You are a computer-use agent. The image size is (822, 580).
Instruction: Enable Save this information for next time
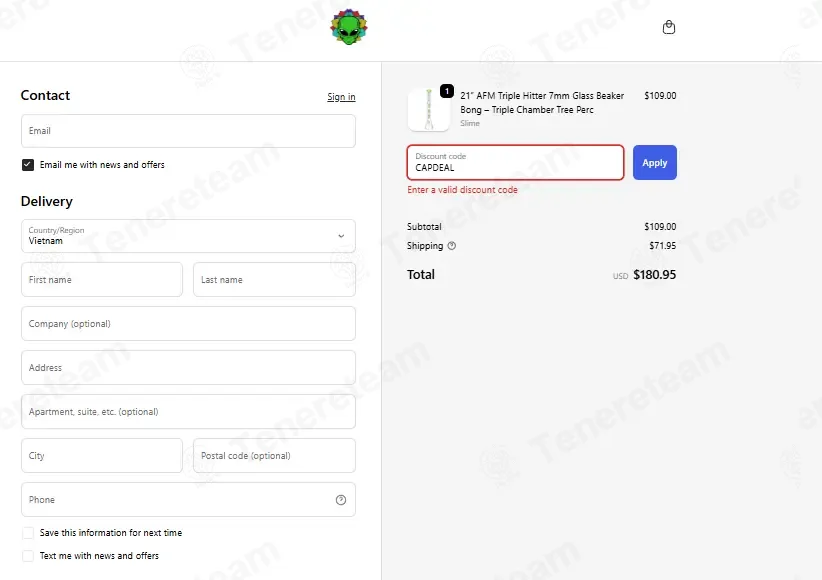point(28,533)
